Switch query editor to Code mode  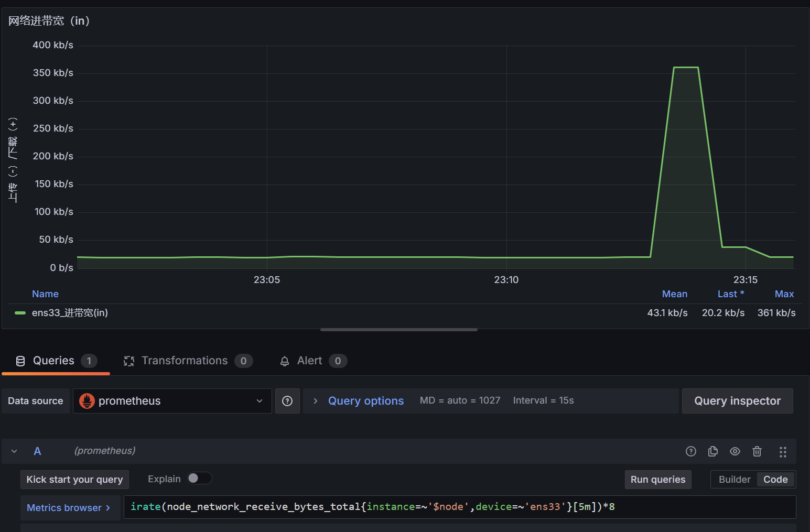[775, 480]
